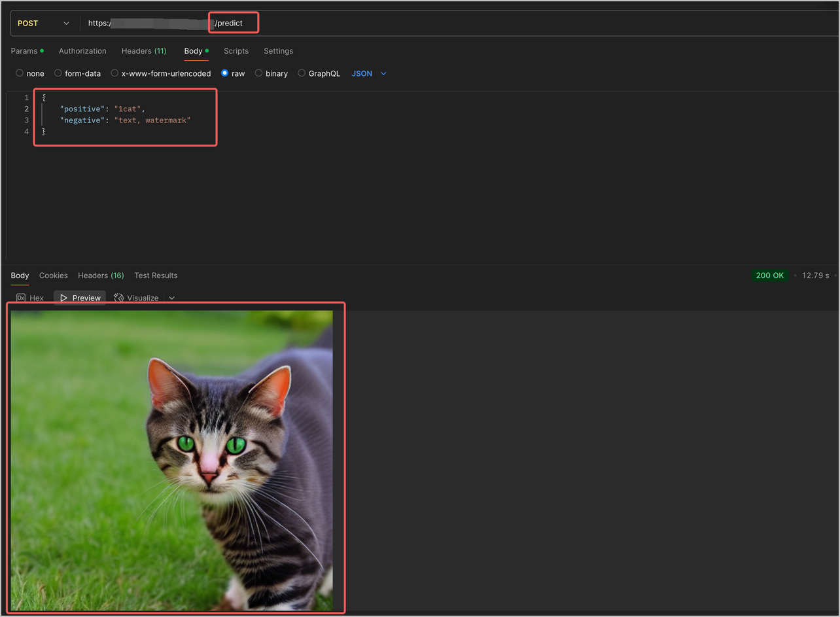Expand the chevron next to Visualize
840x617 pixels.
point(172,298)
